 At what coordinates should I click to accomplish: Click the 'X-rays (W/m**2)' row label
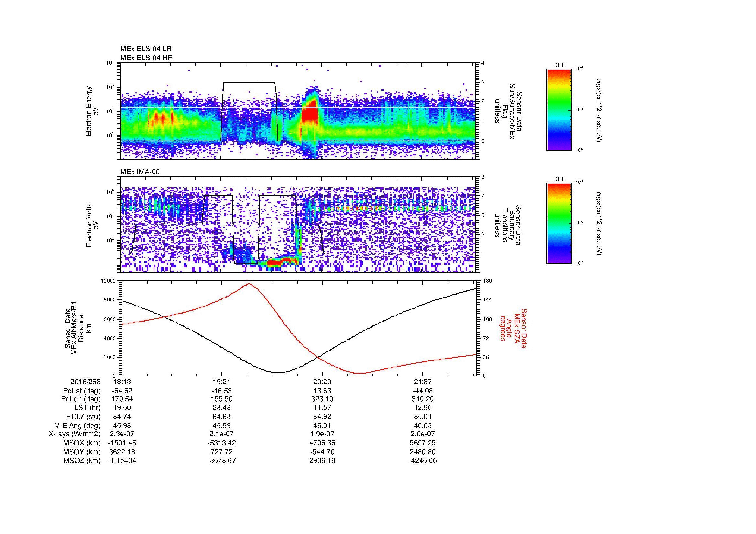pyautogui.click(x=74, y=434)
